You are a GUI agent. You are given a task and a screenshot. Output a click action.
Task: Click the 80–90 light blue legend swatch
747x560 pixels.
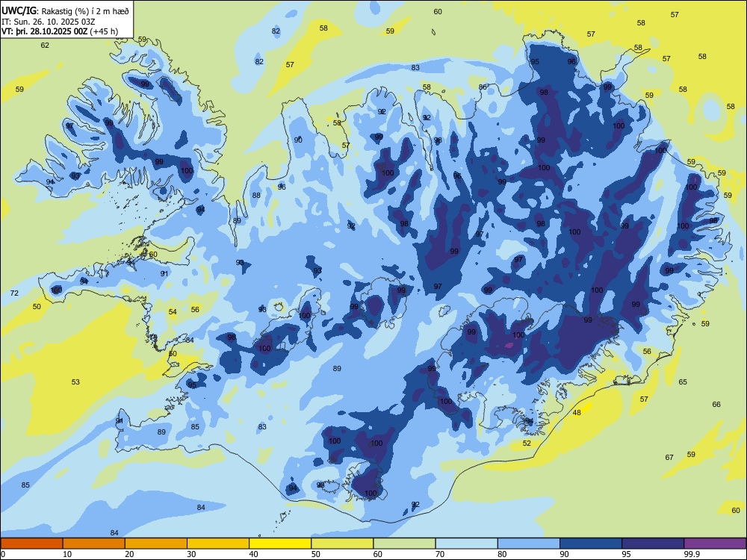tap(529, 544)
